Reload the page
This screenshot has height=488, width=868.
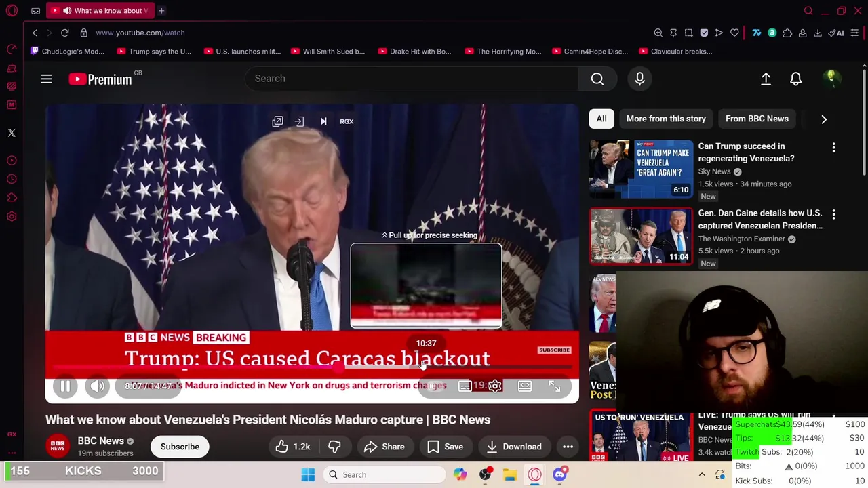pos(65,33)
